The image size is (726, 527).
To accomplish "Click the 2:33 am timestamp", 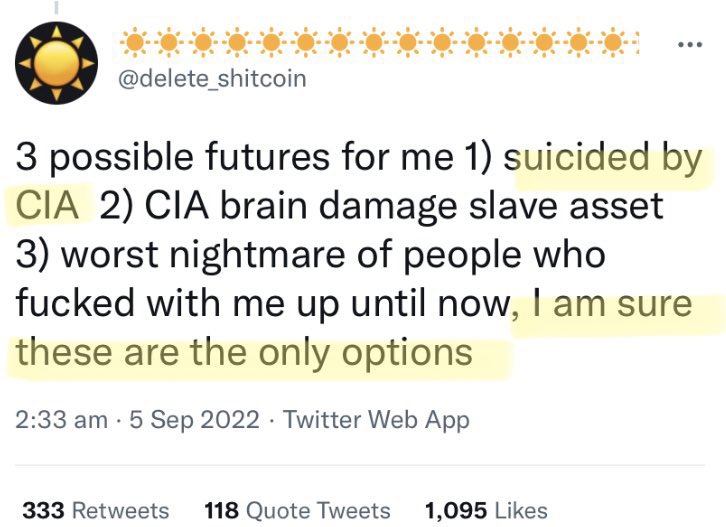I will click(x=61, y=421).
